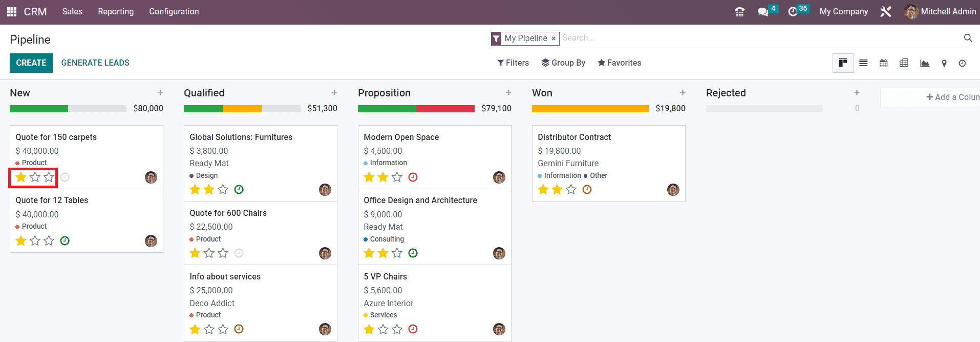Open the apps grid menu icon
This screenshot has width=980, height=342.
pos(11,11)
